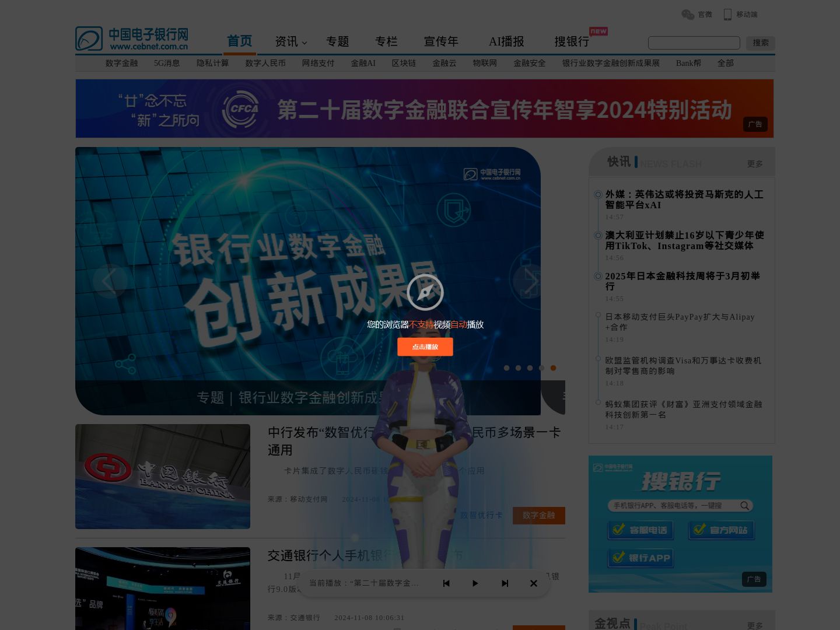Open 全部 sub-navigation link
840x630 pixels.
coord(726,63)
